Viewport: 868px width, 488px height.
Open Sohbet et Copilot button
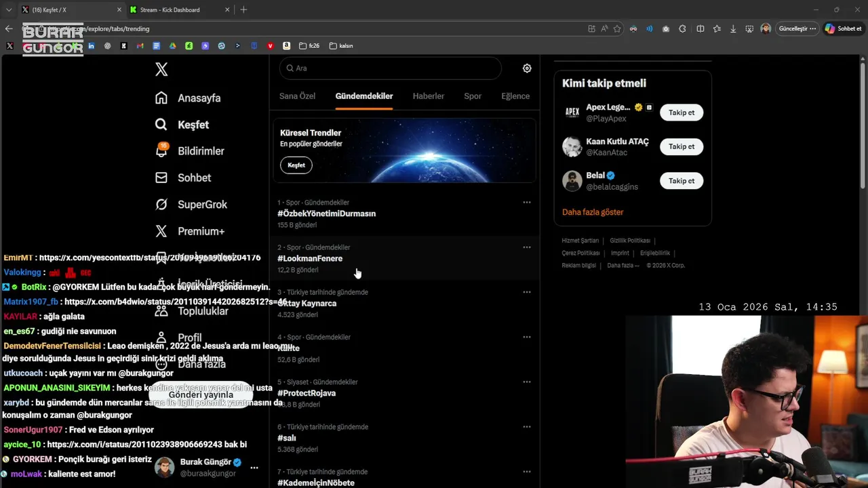(x=843, y=28)
